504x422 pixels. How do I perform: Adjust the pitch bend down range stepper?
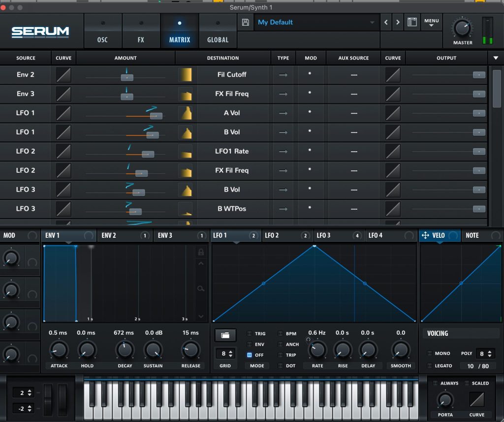pyautogui.click(x=30, y=409)
